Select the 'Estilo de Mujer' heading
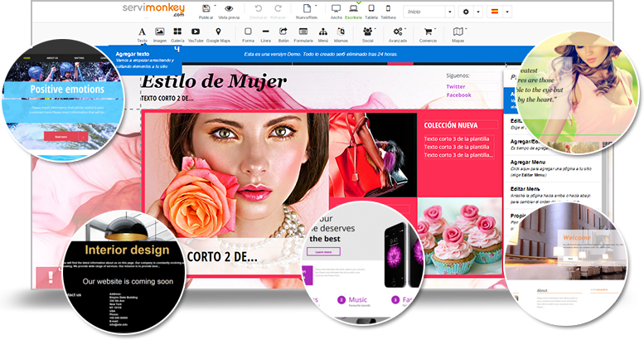Viewport: 644px width, 340px height. click(x=214, y=82)
